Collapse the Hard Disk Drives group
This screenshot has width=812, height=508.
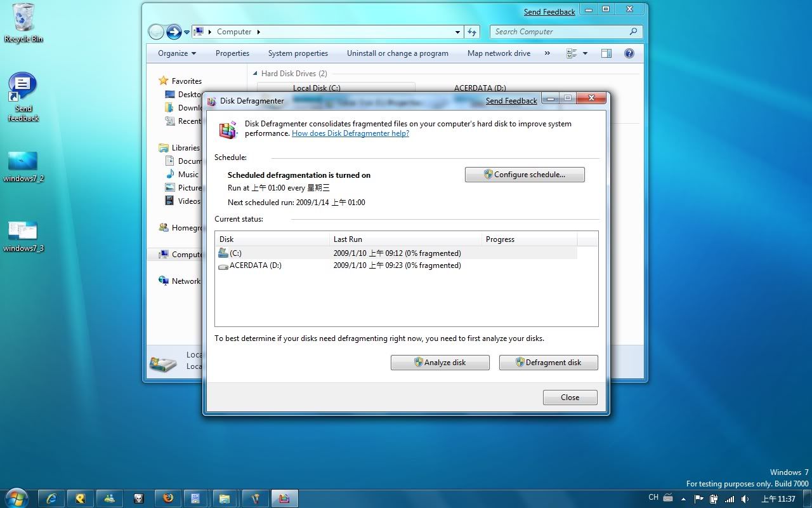[x=256, y=74]
